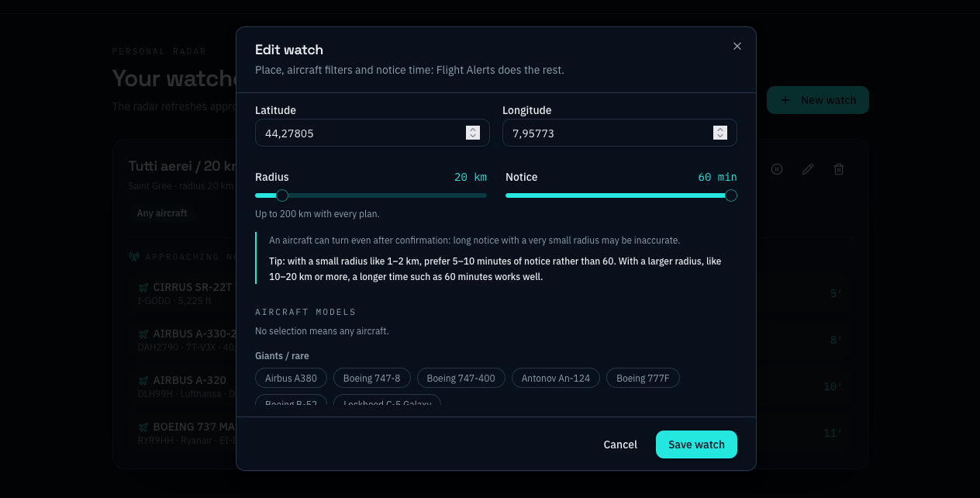This screenshot has width=980, height=498.
Task: Click the Save watch button
Action: pos(696,444)
